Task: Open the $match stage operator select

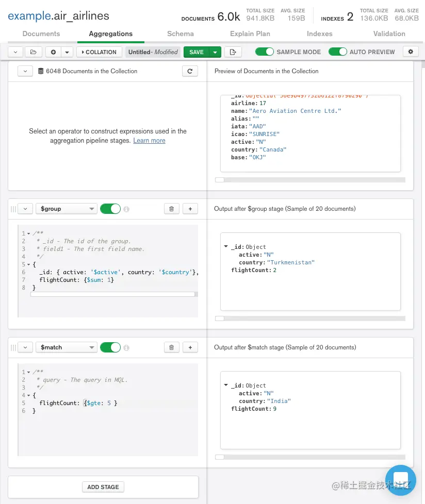Action: click(66, 347)
